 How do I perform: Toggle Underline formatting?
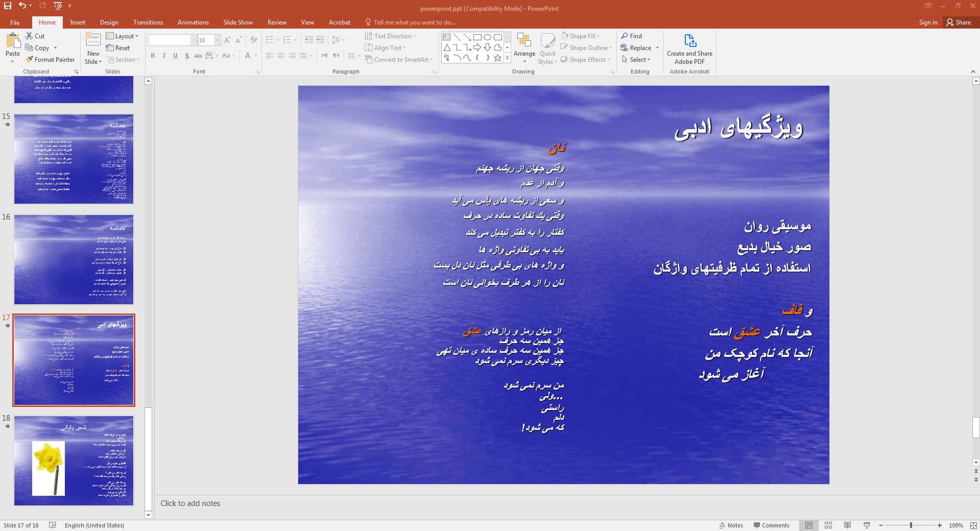tap(175, 56)
